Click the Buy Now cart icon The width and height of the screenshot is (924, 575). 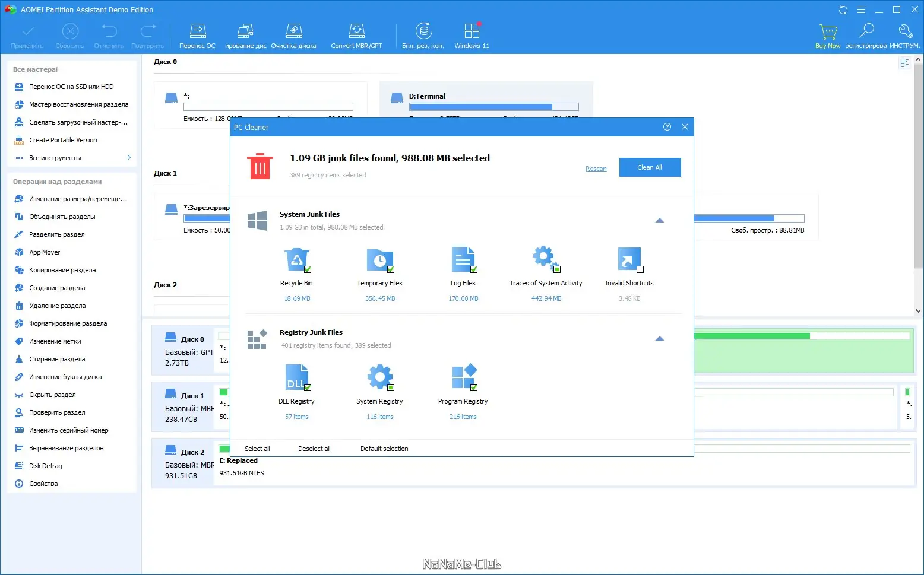pyautogui.click(x=828, y=36)
